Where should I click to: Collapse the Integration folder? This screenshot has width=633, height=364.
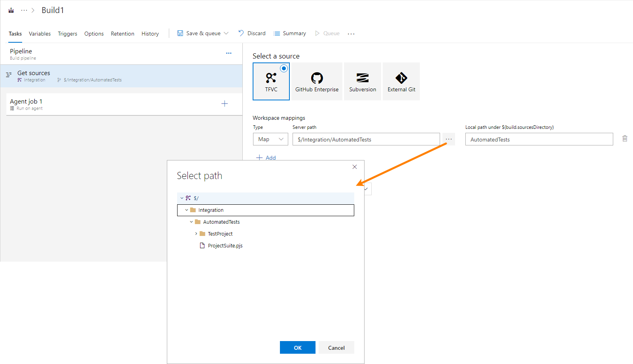[x=187, y=210]
